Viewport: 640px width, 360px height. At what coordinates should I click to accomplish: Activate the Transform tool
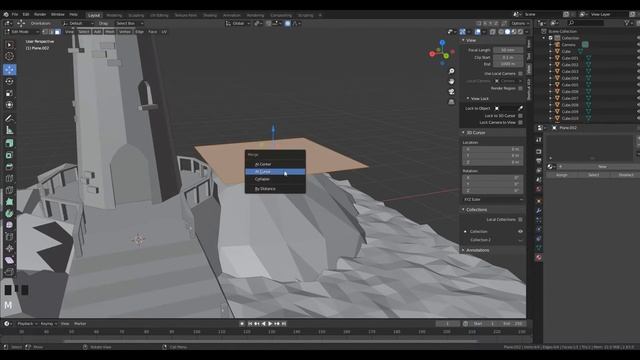click(9, 105)
